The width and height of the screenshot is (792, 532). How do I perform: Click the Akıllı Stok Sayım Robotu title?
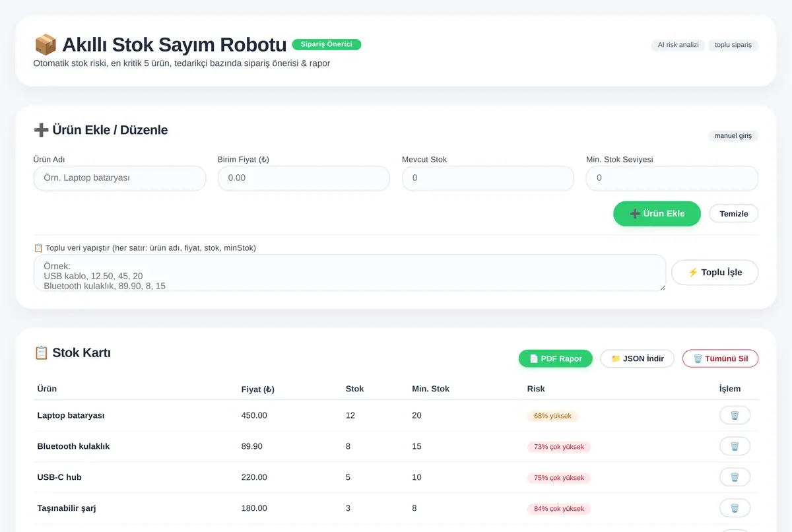pyautogui.click(x=174, y=45)
